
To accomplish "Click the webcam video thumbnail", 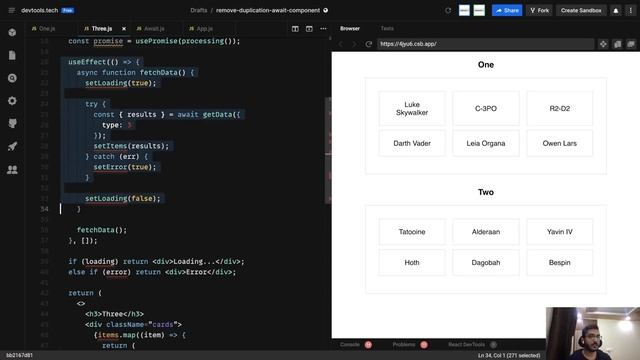I will coord(593,333).
